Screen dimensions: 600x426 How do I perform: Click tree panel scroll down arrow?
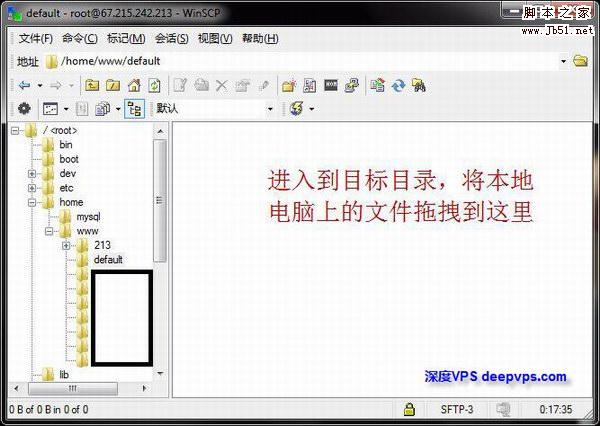click(160, 373)
